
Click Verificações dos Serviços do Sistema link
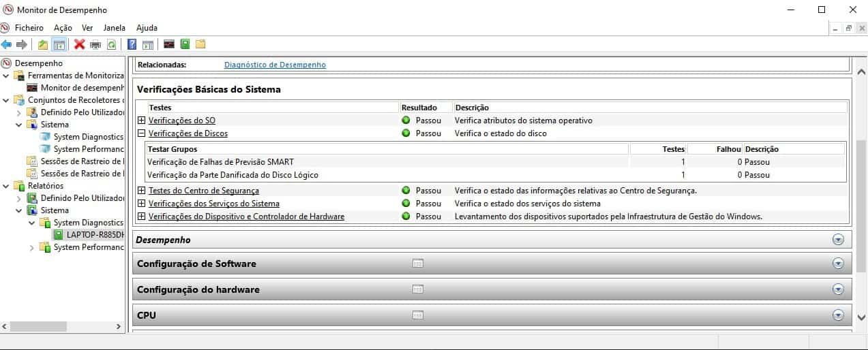coord(213,204)
